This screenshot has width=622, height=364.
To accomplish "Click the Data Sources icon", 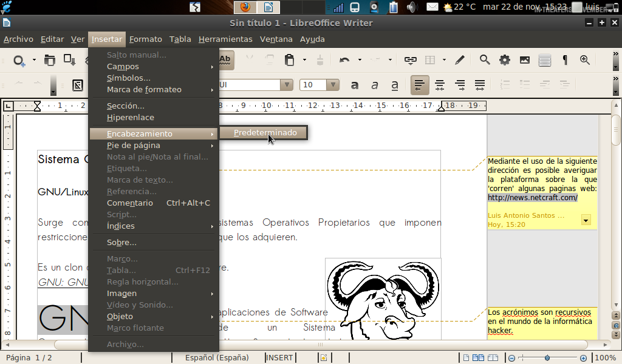I will point(545,60).
